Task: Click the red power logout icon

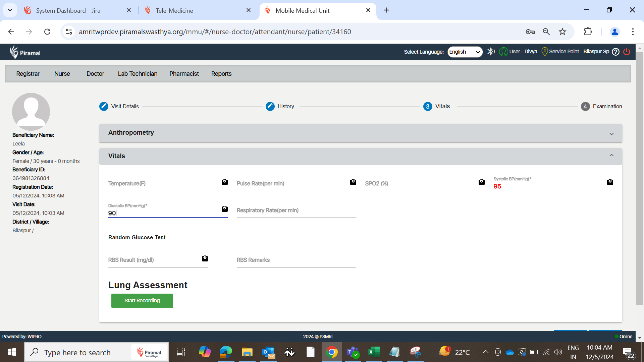Action: tap(627, 52)
